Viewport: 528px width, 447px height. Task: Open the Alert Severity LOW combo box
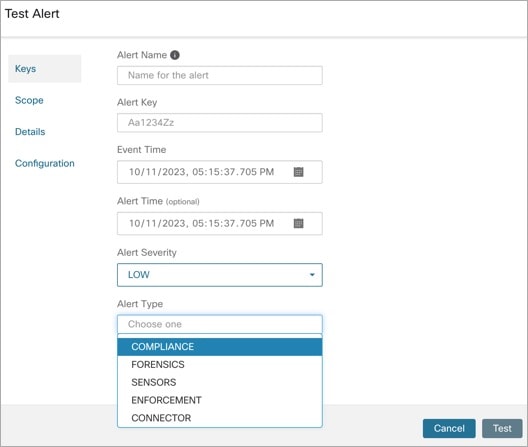point(220,275)
